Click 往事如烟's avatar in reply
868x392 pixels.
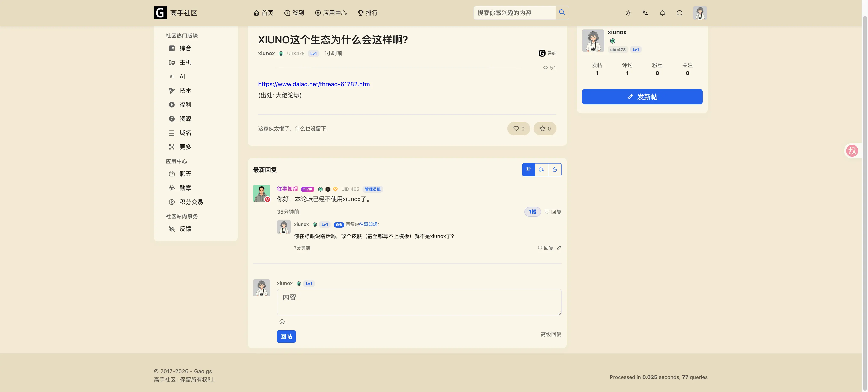click(x=262, y=193)
